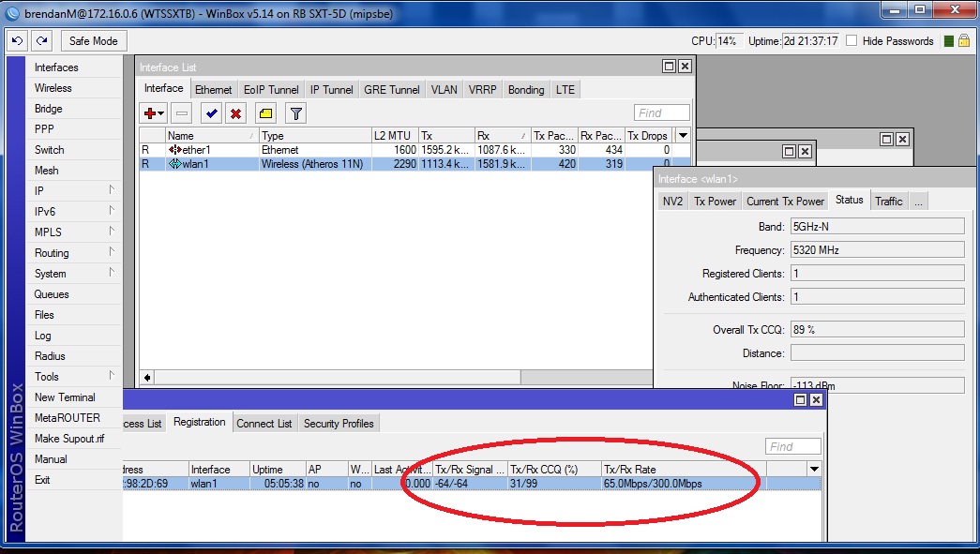Switch to the IP Tunnel tab
Viewport: 980px width, 554px height.
coord(331,90)
